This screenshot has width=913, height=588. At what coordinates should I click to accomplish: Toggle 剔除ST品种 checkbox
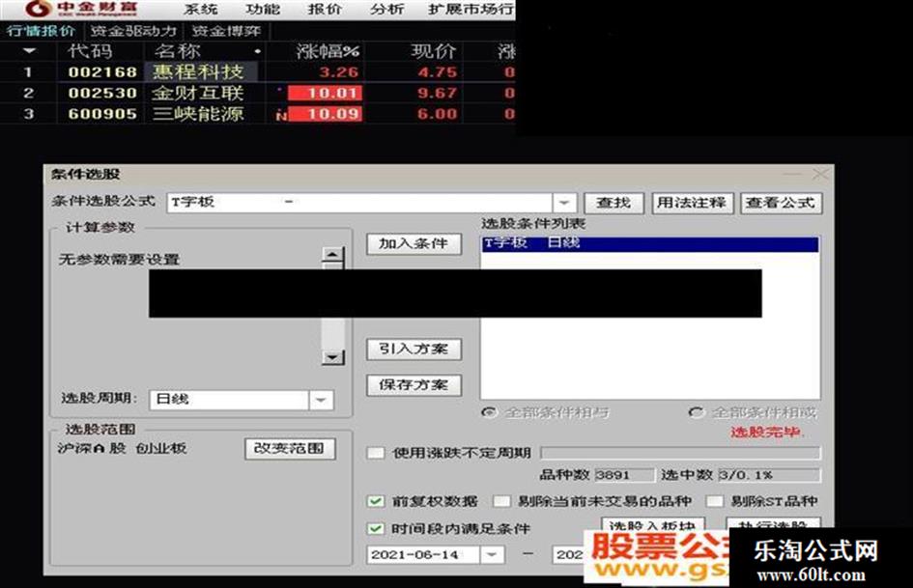tap(714, 501)
